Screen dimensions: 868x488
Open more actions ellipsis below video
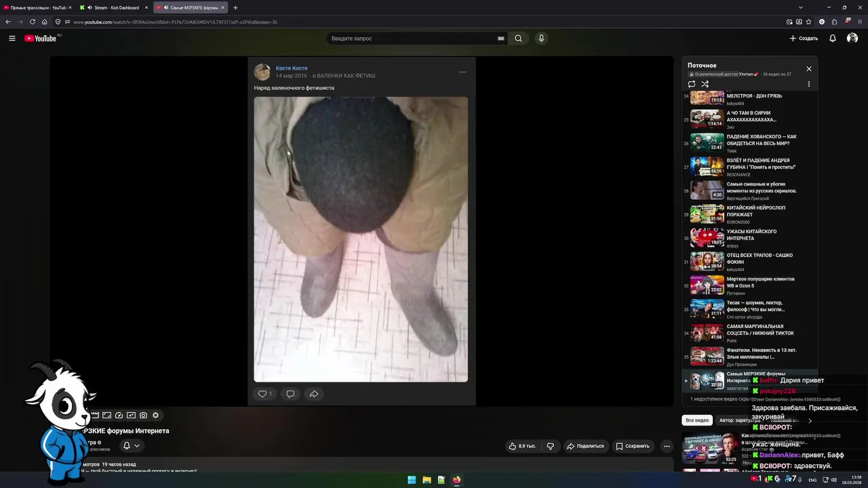click(667, 446)
